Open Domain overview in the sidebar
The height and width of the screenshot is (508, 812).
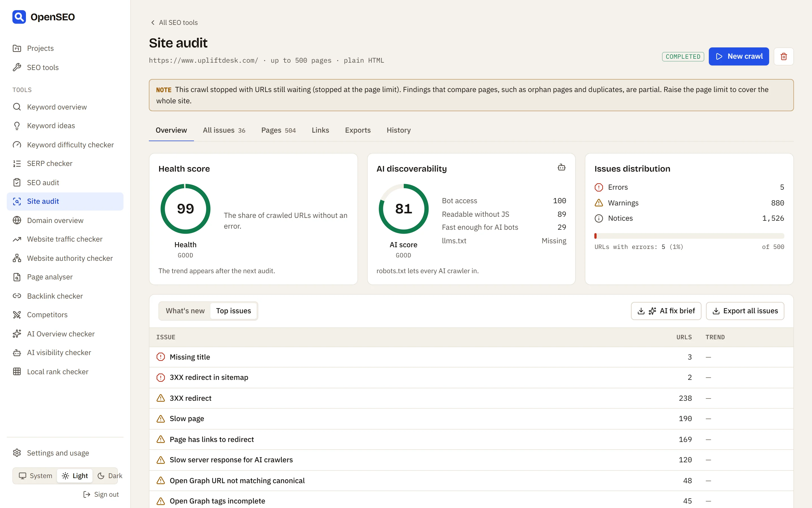(65, 220)
